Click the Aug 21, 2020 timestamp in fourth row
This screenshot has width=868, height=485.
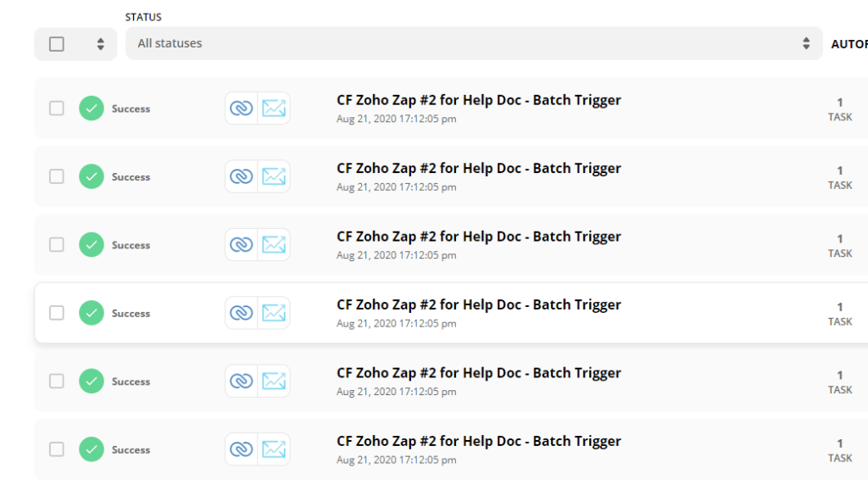[x=397, y=323]
